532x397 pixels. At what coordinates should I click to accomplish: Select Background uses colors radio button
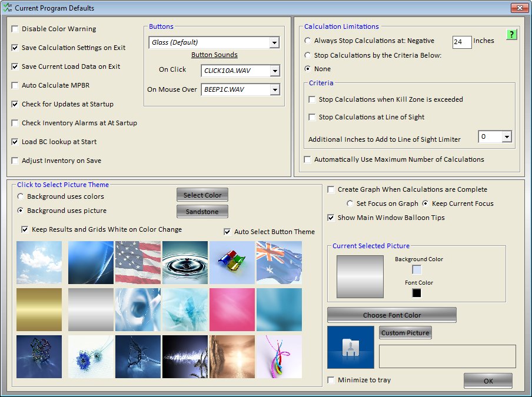coord(21,196)
